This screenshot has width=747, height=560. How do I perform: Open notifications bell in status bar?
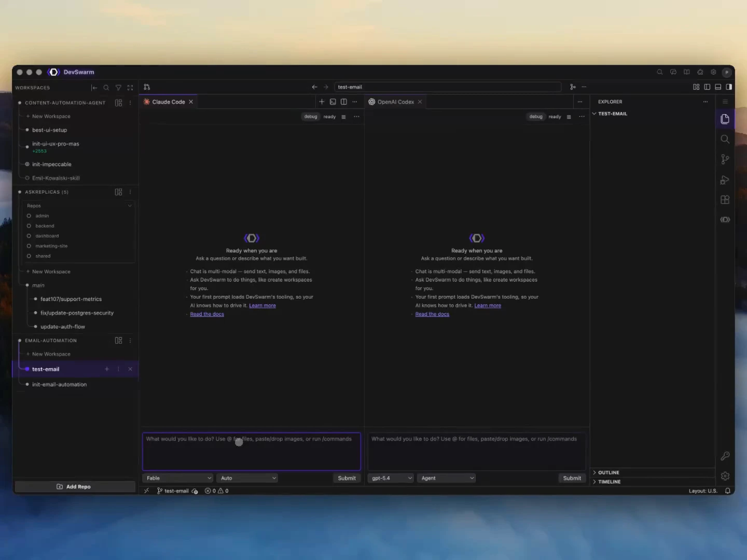[728, 491]
